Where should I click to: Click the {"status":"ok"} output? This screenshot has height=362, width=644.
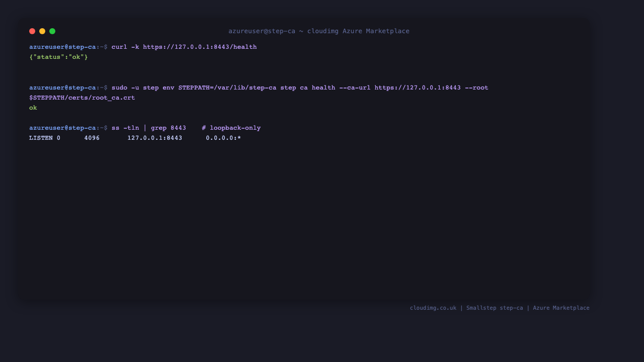point(58,57)
